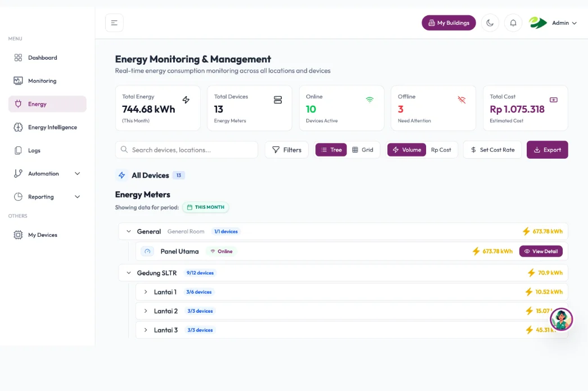Toggle the sidebar hamburger button
The height and width of the screenshot is (391, 588).
[x=114, y=23]
